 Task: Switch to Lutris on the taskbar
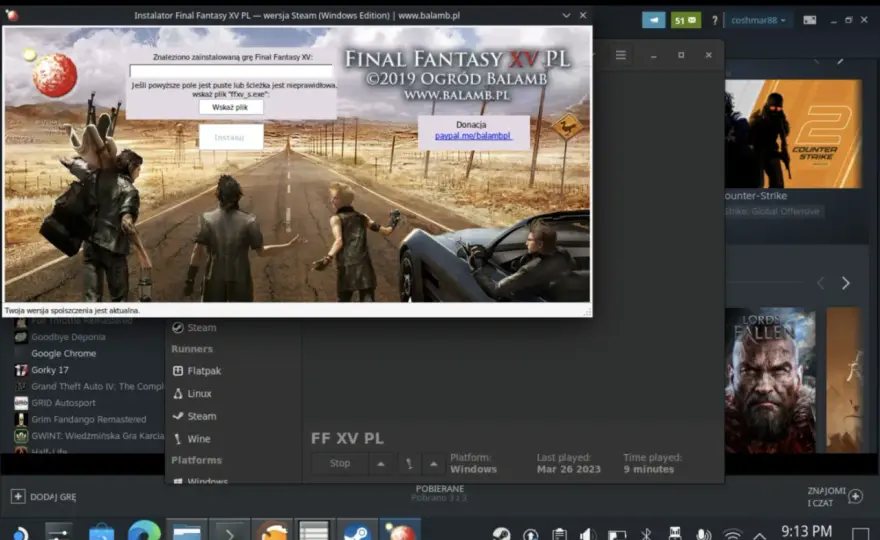[272, 532]
